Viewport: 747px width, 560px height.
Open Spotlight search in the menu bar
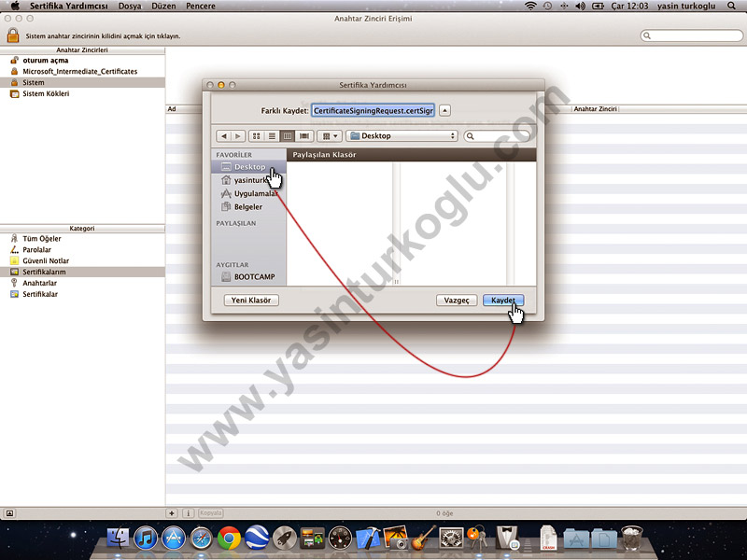click(x=731, y=6)
